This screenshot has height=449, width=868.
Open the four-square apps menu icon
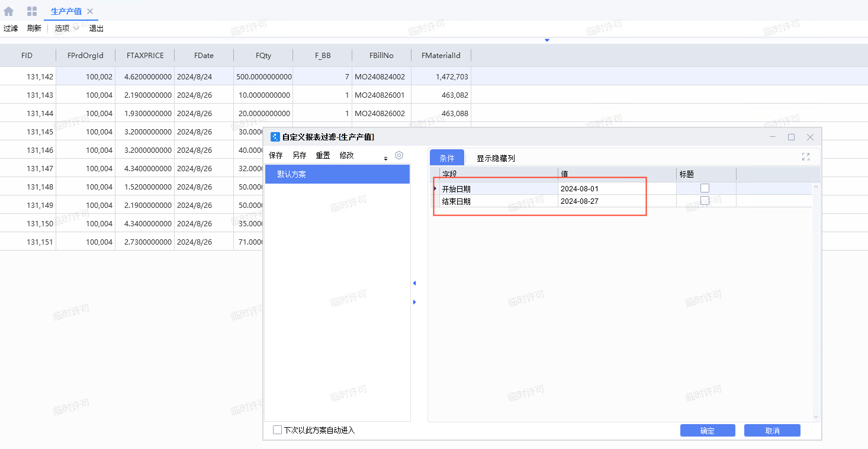coord(32,11)
